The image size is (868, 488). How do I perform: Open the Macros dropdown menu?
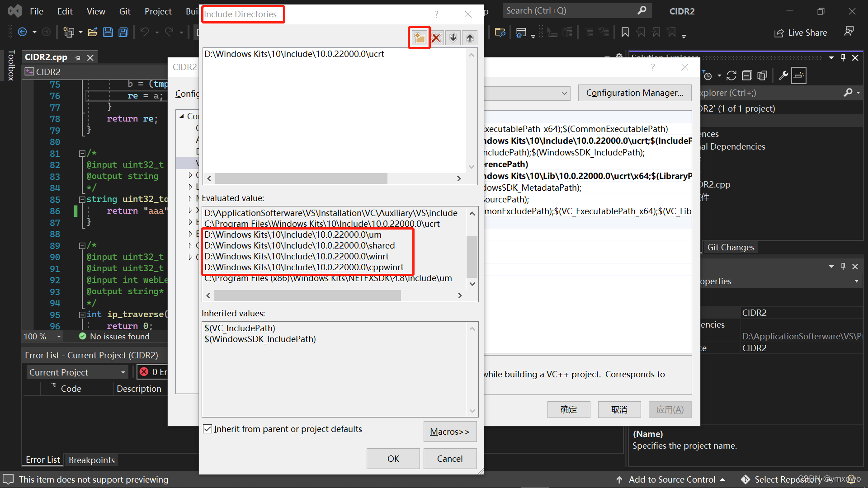(449, 432)
